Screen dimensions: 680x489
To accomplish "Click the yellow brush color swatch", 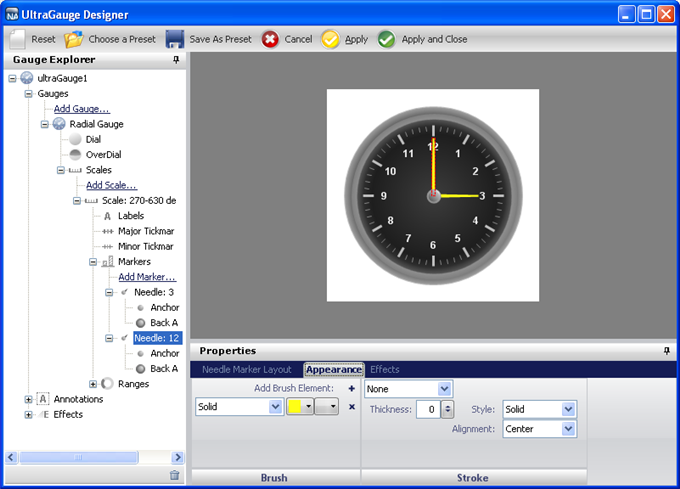I will pyautogui.click(x=295, y=407).
